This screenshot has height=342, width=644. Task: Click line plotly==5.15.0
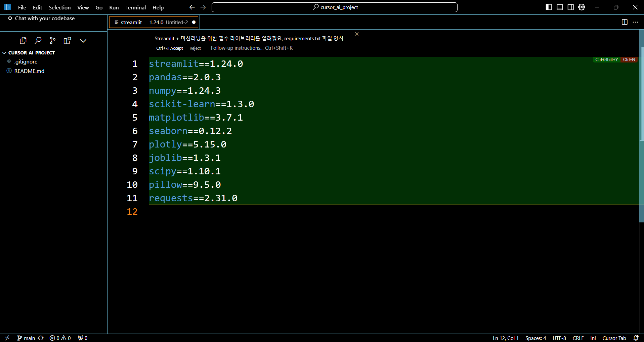(187, 144)
